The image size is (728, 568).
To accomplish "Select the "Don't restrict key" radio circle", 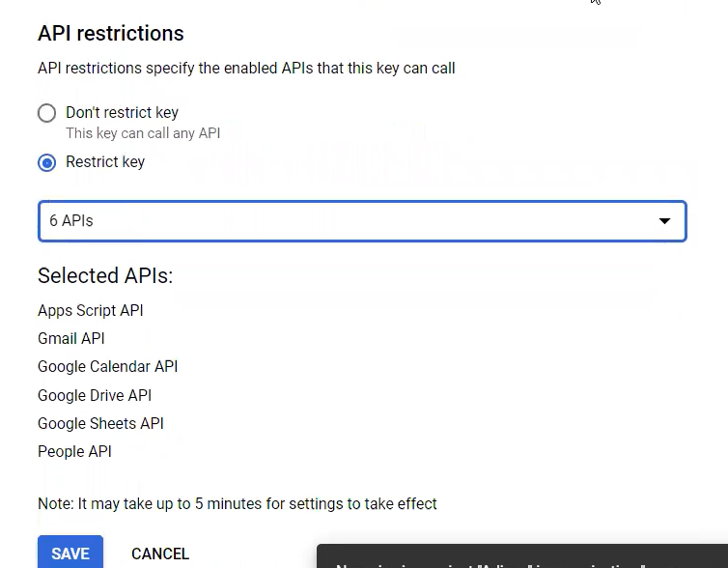I will coord(47,113).
